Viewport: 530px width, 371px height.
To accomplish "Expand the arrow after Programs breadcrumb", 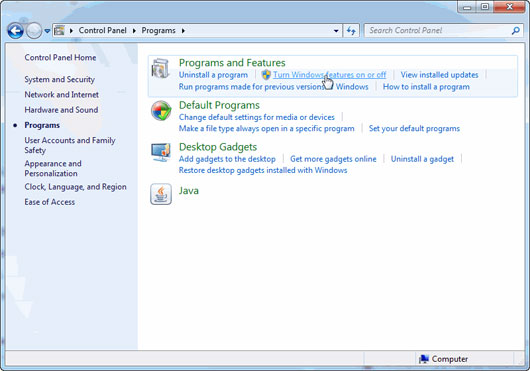I will tap(183, 31).
